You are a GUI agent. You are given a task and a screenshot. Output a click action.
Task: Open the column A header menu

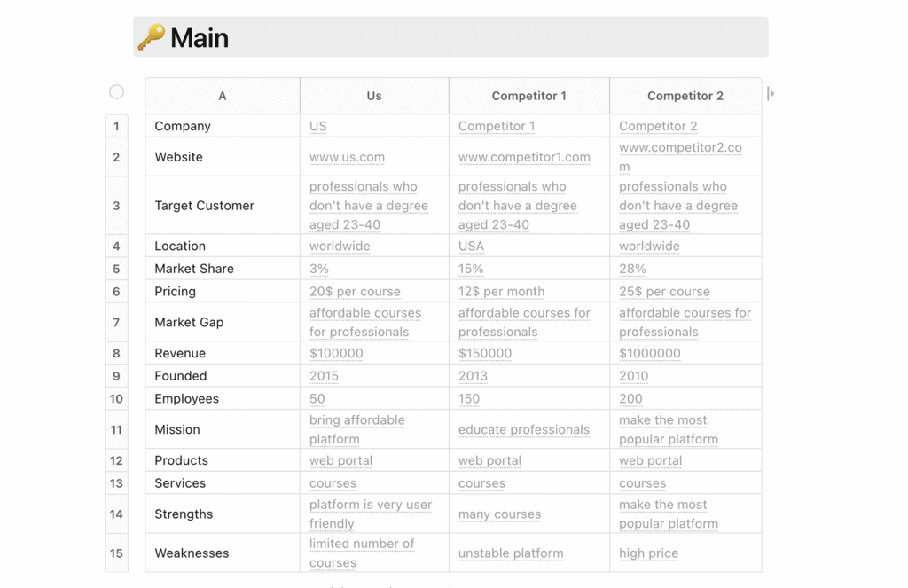(x=223, y=96)
